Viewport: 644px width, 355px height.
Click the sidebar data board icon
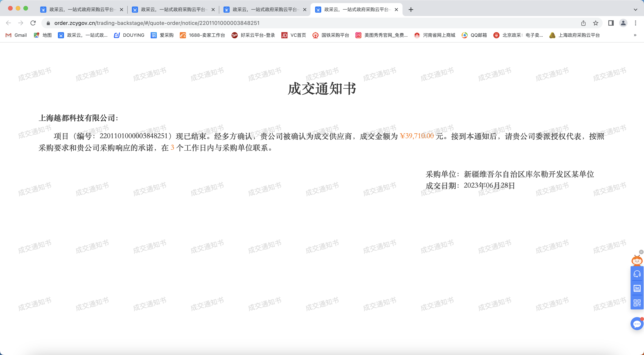coord(637,288)
